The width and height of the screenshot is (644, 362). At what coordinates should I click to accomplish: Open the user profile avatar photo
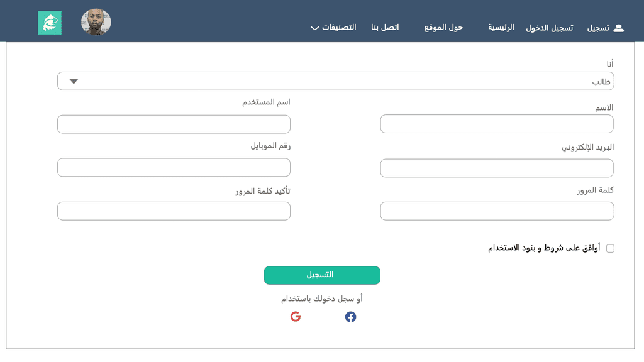(96, 22)
